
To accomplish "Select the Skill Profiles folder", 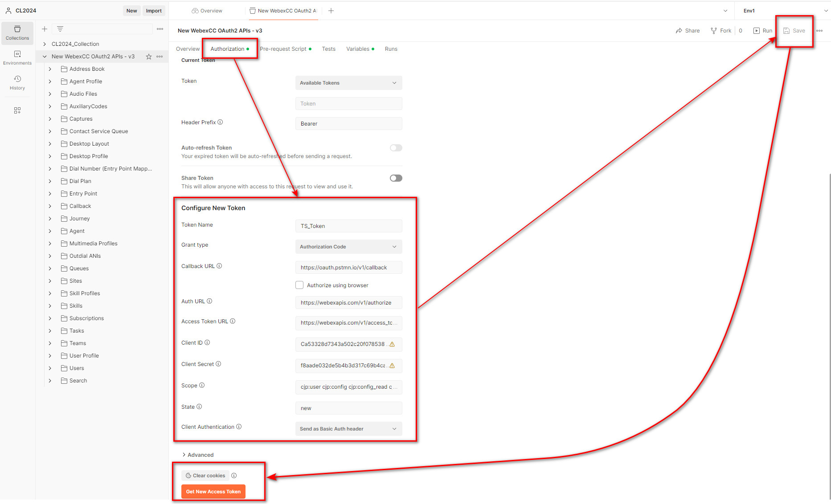I will click(85, 293).
